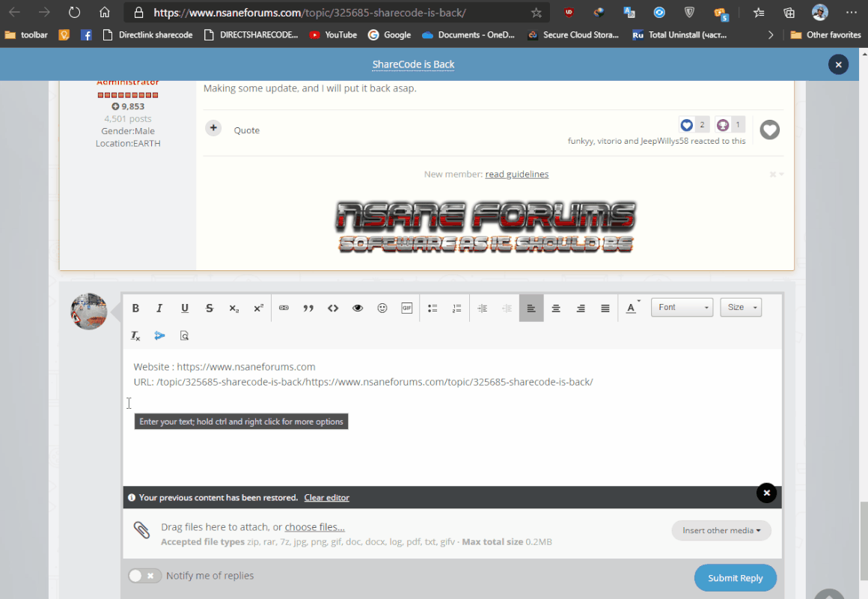Click choose files to attach
This screenshot has width=868, height=599.
tap(314, 527)
